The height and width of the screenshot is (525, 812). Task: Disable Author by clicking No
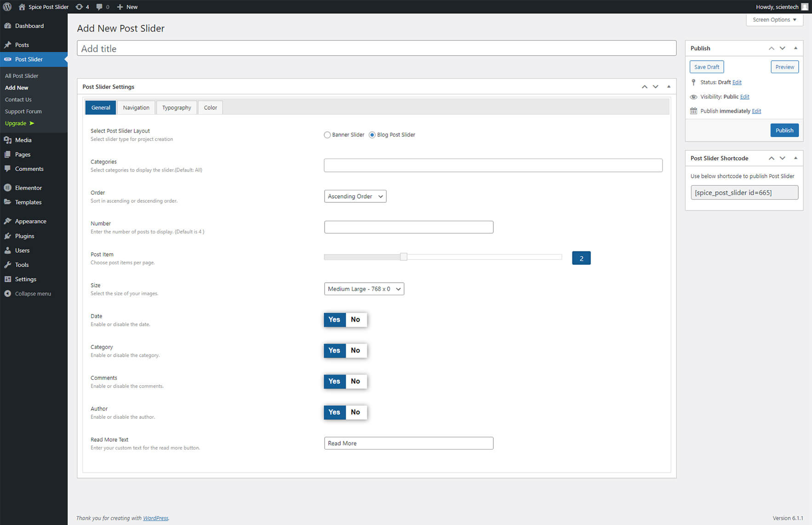[x=355, y=412]
